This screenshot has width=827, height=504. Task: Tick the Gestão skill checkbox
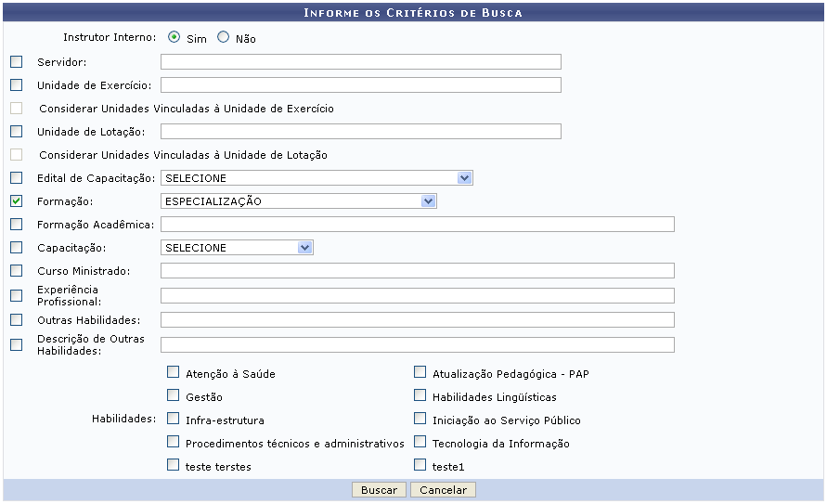(x=173, y=396)
